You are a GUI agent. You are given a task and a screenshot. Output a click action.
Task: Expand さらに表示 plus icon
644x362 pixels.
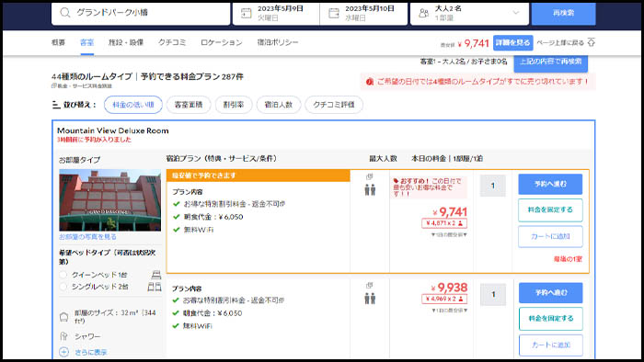[x=63, y=352]
